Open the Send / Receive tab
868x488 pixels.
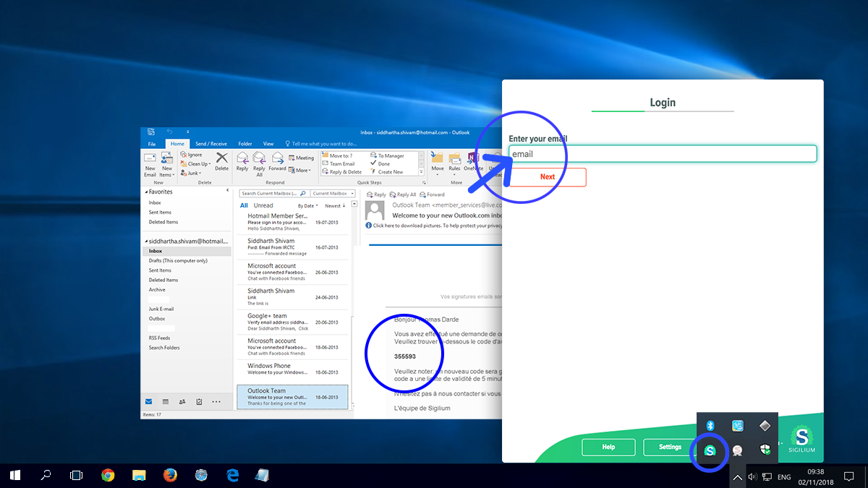pos(211,144)
